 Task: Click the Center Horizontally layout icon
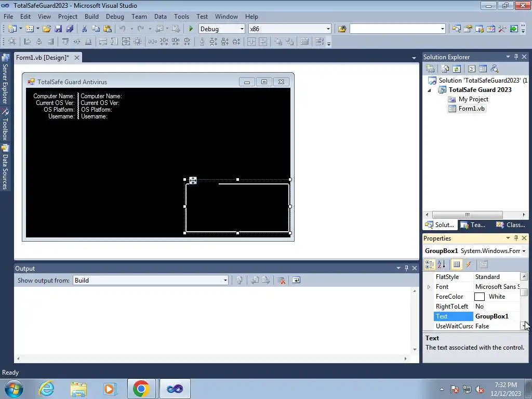point(251,42)
